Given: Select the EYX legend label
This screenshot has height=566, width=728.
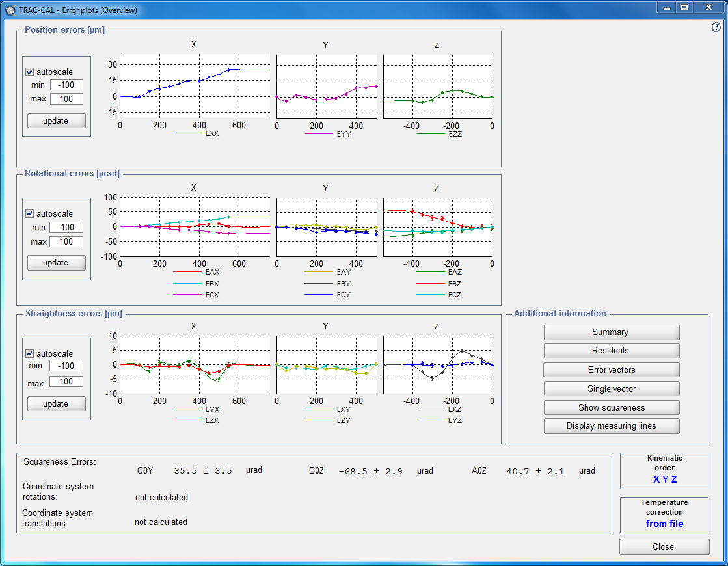Looking at the screenshot, I should 212,409.
